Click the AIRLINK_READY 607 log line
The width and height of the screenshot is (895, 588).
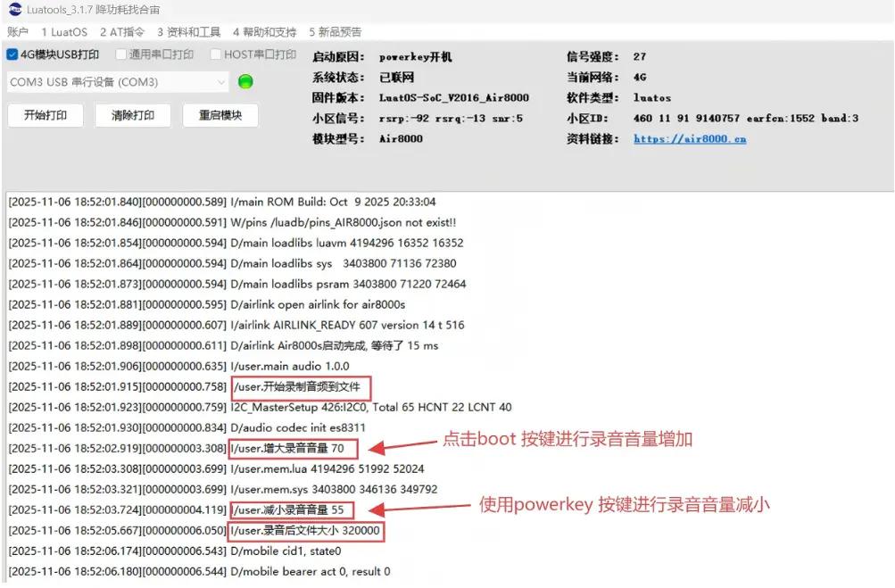tap(236, 326)
